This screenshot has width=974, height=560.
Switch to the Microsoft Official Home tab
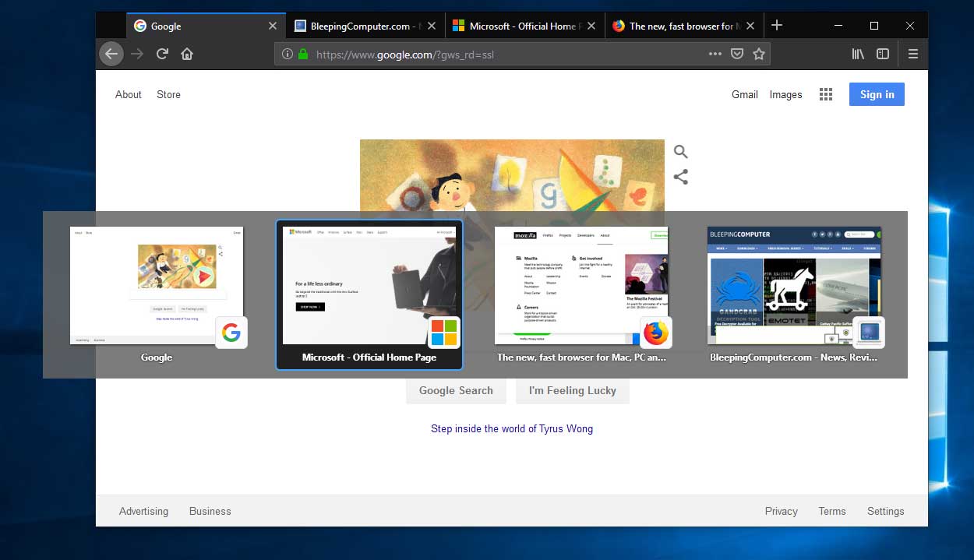(524, 26)
